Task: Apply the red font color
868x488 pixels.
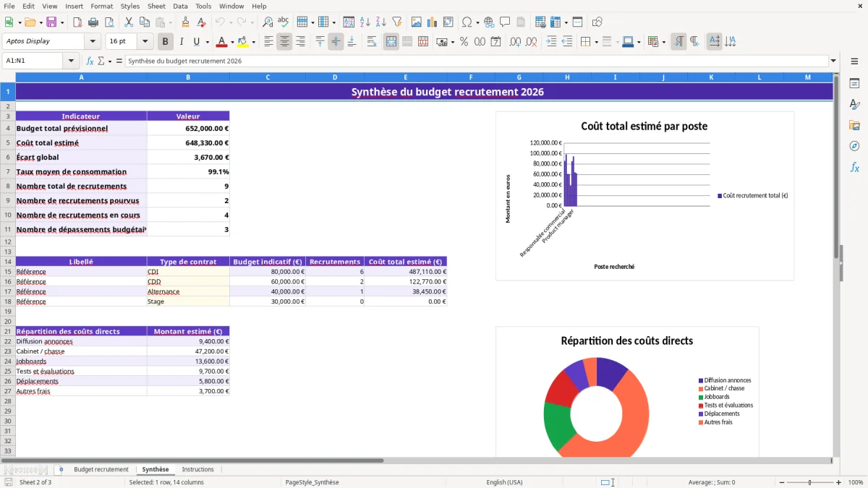Action: coord(222,42)
